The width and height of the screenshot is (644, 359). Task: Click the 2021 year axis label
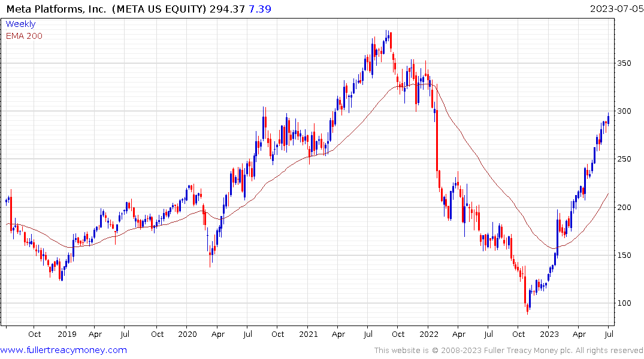pyautogui.click(x=309, y=334)
